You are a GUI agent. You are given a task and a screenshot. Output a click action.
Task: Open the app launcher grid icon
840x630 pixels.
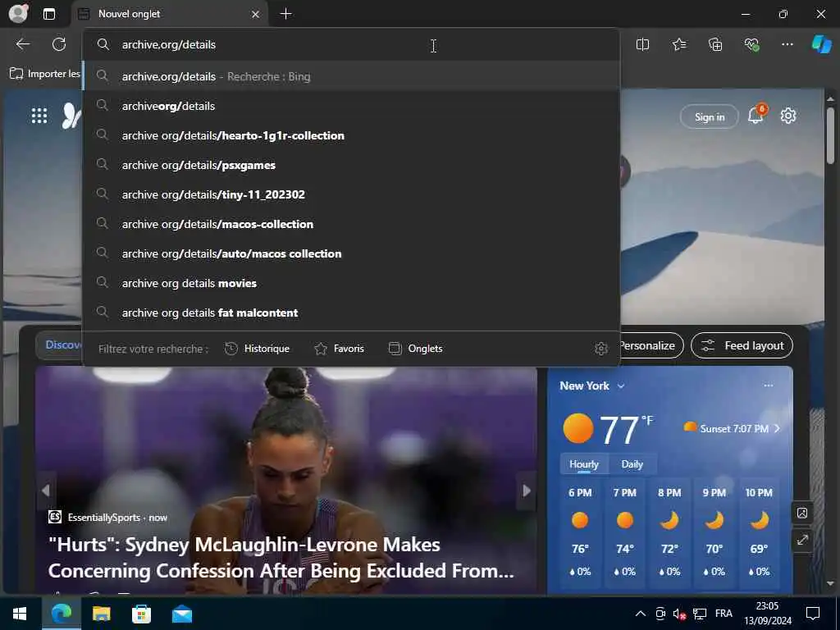(39, 116)
